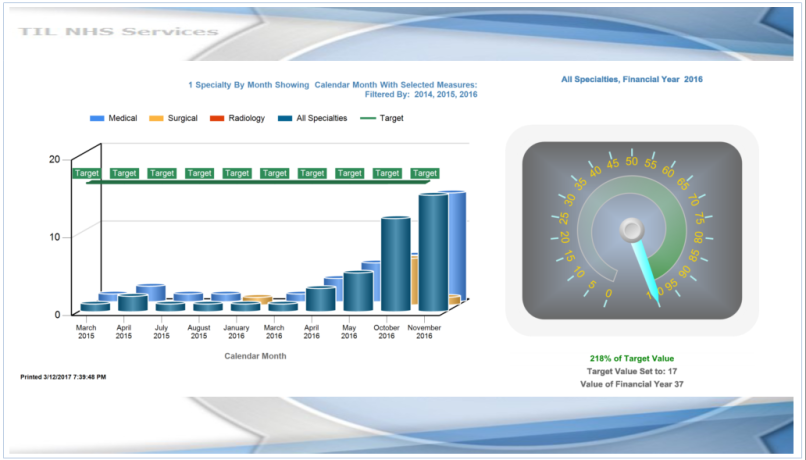Click the Medical legend color swatch

pyautogui.click(x=97, y=118)
